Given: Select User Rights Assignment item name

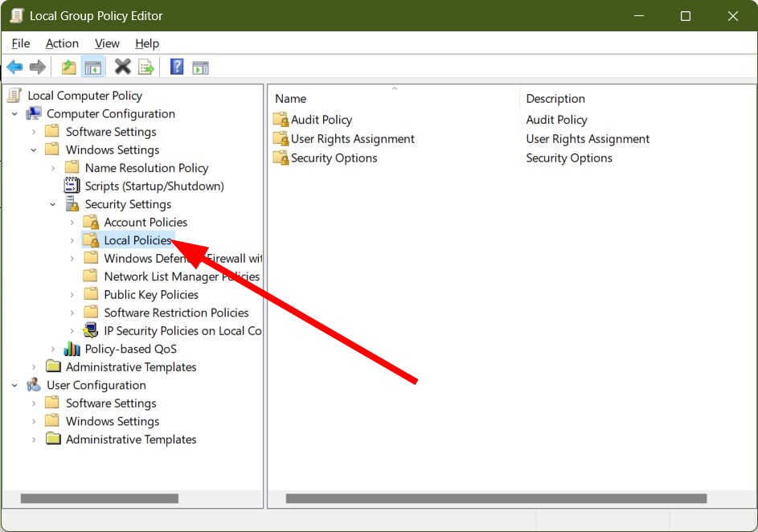Looking at the screenshot, I should point(353,139).
